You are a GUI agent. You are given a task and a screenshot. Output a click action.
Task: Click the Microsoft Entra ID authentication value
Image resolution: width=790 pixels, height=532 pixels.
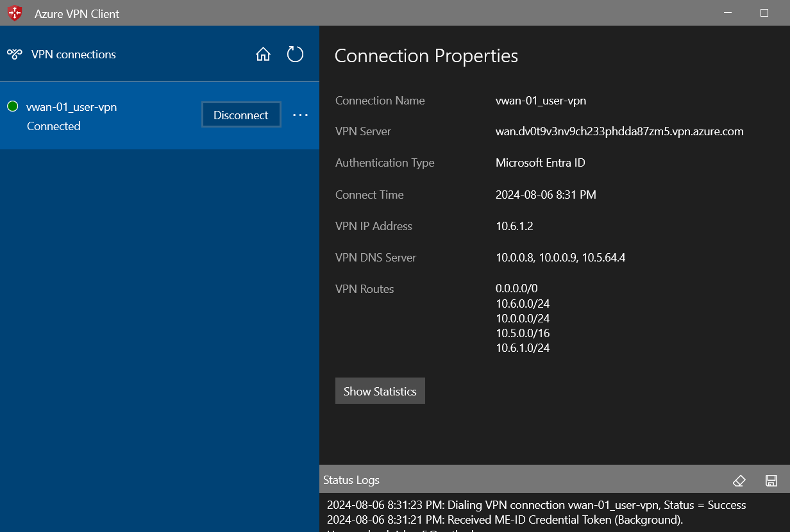pyautogui.click(x=541, y=163)
